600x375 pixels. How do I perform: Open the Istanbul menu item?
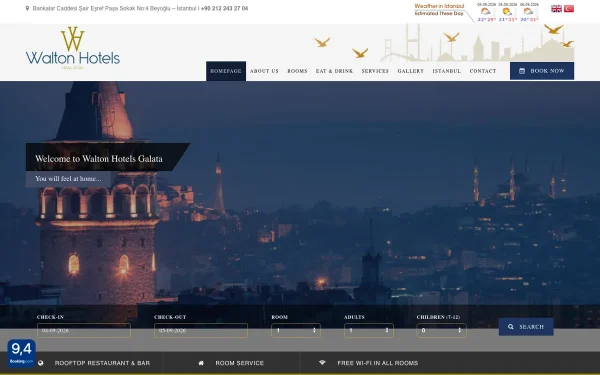[x=447, y=71]
